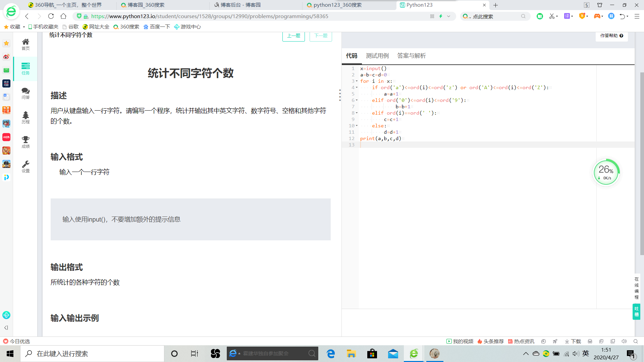Viewport: 644px width, 362px height.
Task: Open Microsoft Store from the taskbar
Action: pos(372,354)
